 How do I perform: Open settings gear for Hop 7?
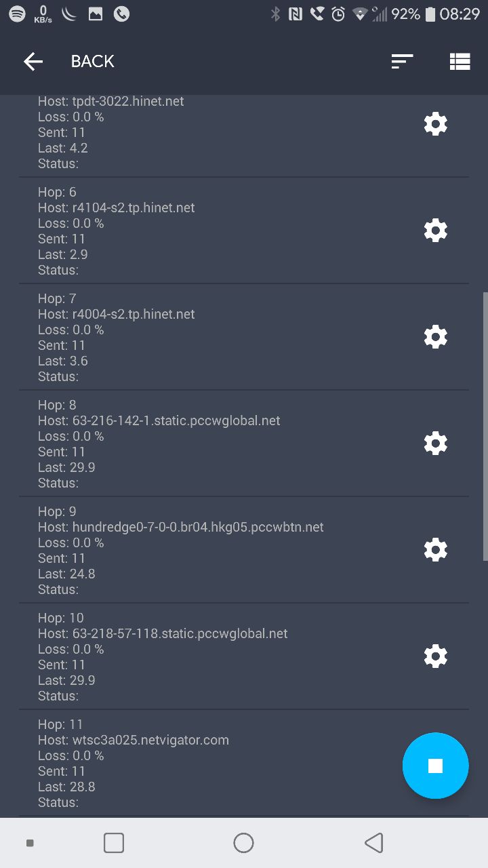pos(435,337)
